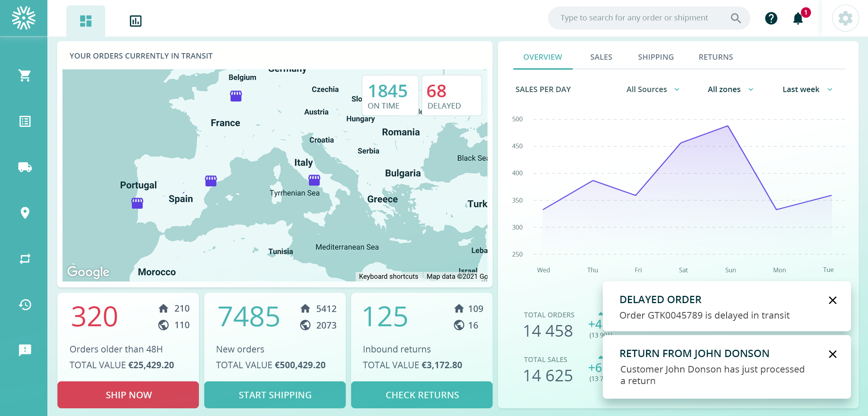Open the Last week period dropdown

click(807, 89)
